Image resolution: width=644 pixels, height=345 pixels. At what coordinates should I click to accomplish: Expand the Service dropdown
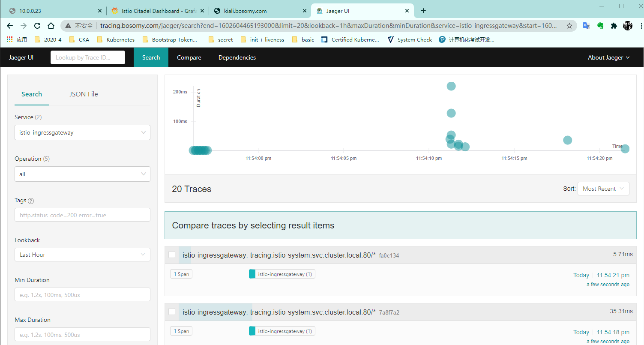82,132
